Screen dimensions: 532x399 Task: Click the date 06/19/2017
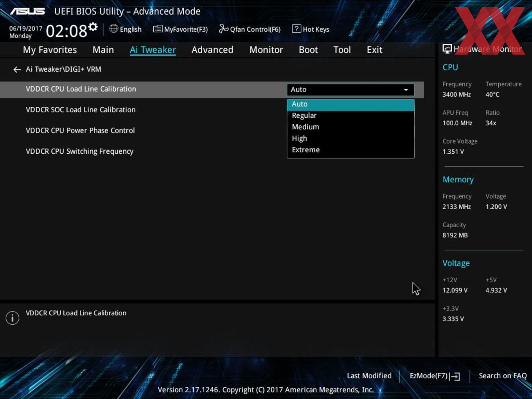(x=26, y=29)
